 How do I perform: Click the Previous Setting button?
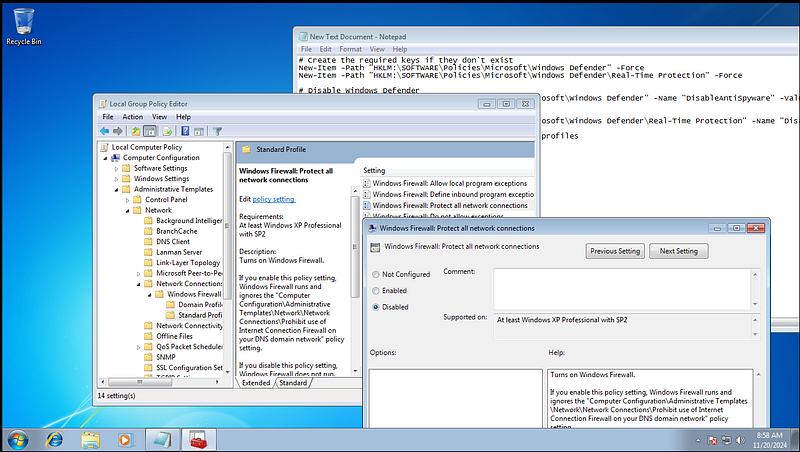coord(615,251)
